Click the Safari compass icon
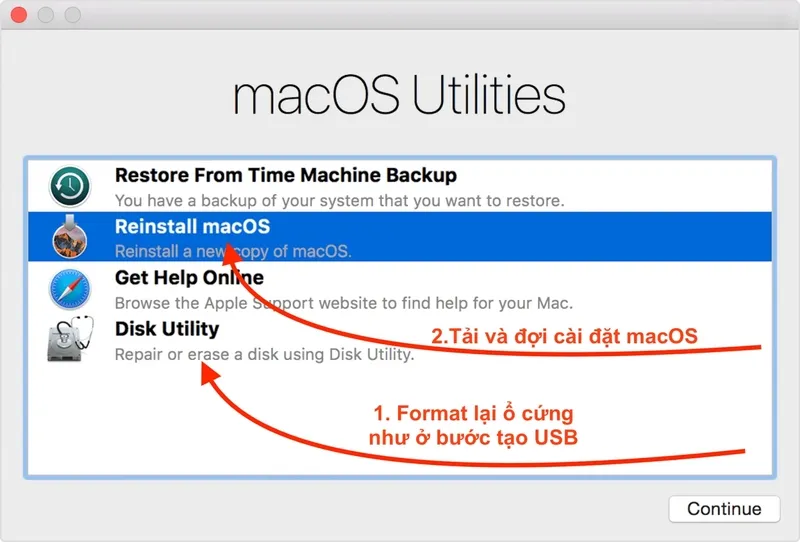Image resolution: width=800 pixels, height=542 pixels. tap(70, 289)
